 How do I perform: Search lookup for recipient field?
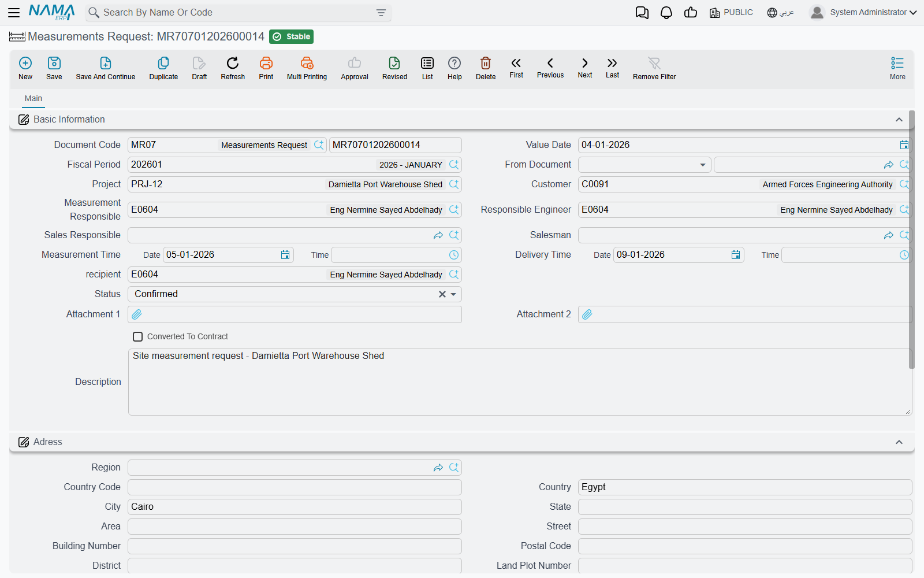(x=454, y=275)
